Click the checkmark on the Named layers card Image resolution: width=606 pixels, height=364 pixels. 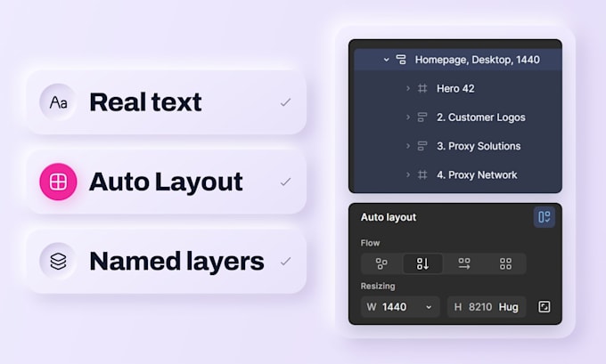tap(285, 262)
